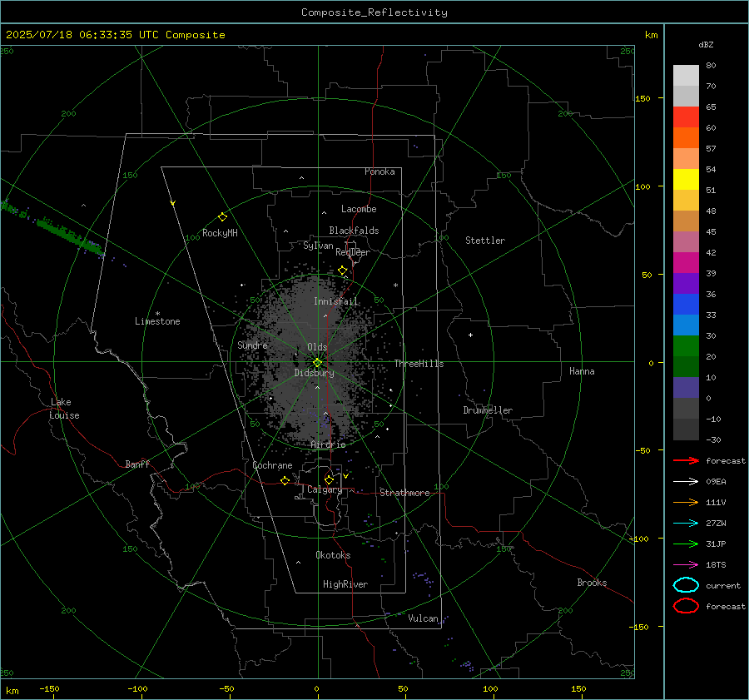Click the Limestone label
This screenshot has width=749, height=700.
coord(157,321)
